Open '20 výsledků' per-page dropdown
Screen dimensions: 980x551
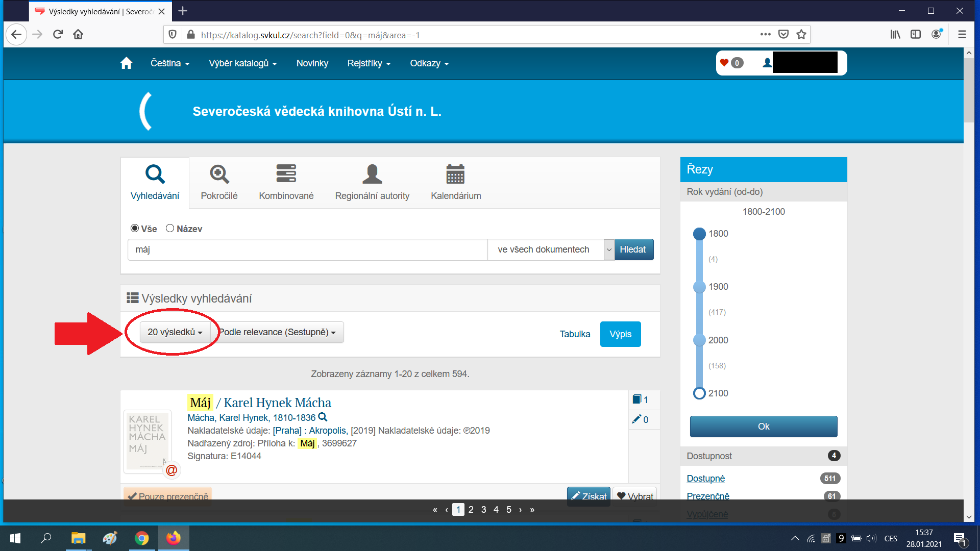click(175, 332)
